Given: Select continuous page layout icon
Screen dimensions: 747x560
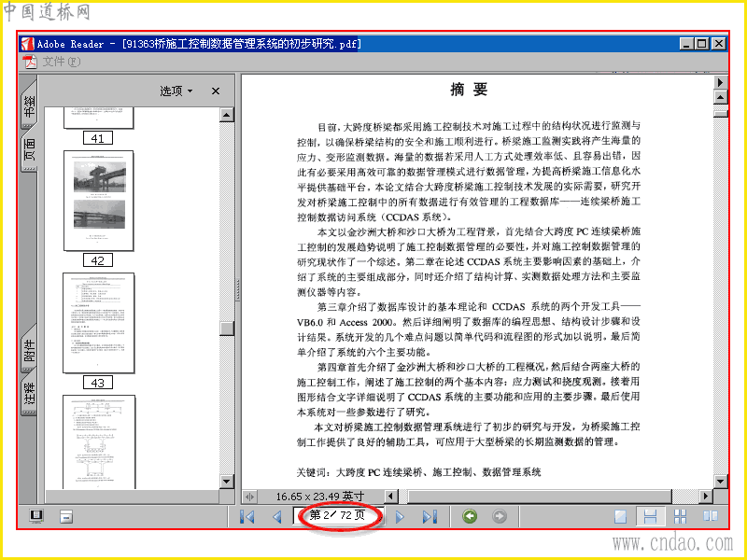Looking at the screenshot, I should click(x=650, y=516).
